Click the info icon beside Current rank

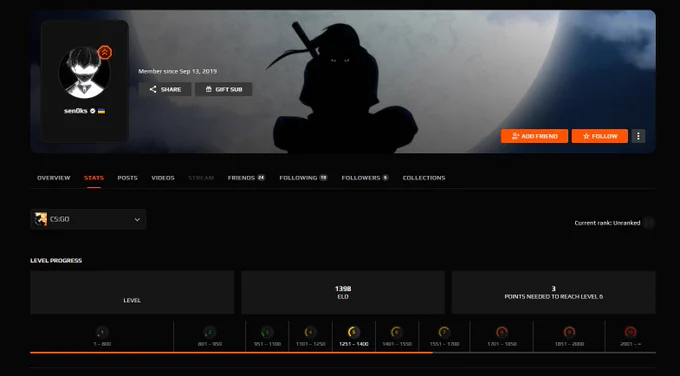coord(649,223)
